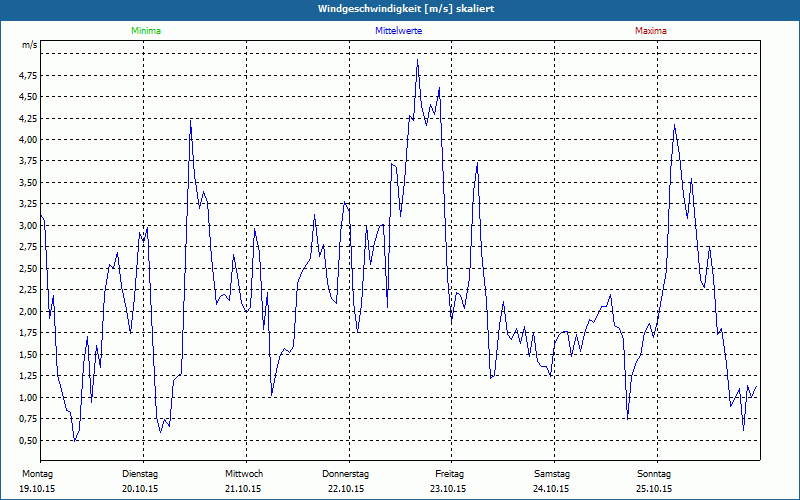Click the 3,50 y-axis value
The image size is (800, 500).
coord(29,183)
